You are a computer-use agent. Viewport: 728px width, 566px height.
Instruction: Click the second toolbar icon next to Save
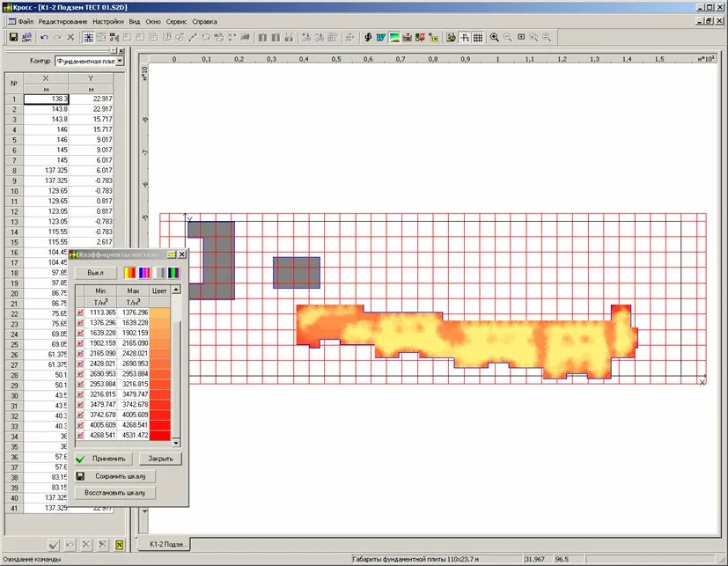pyautogui.click(x=27, y=37)
